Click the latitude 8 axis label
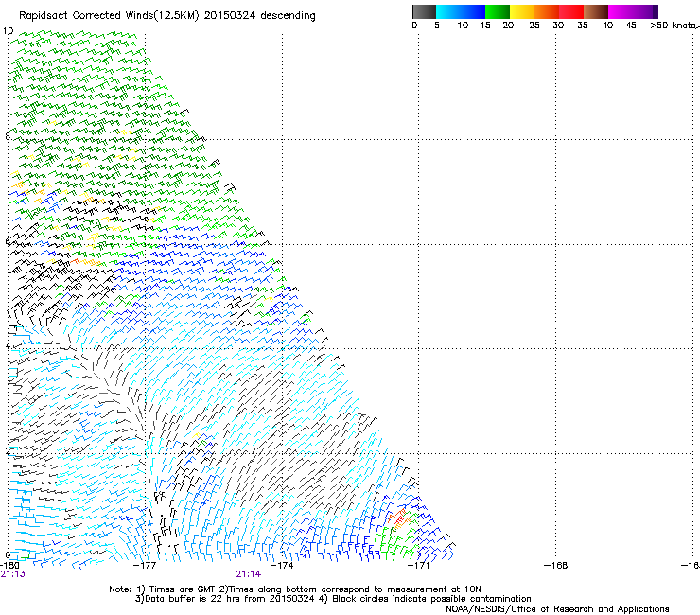This screenshot has width=700, height=615. point(8,136)
